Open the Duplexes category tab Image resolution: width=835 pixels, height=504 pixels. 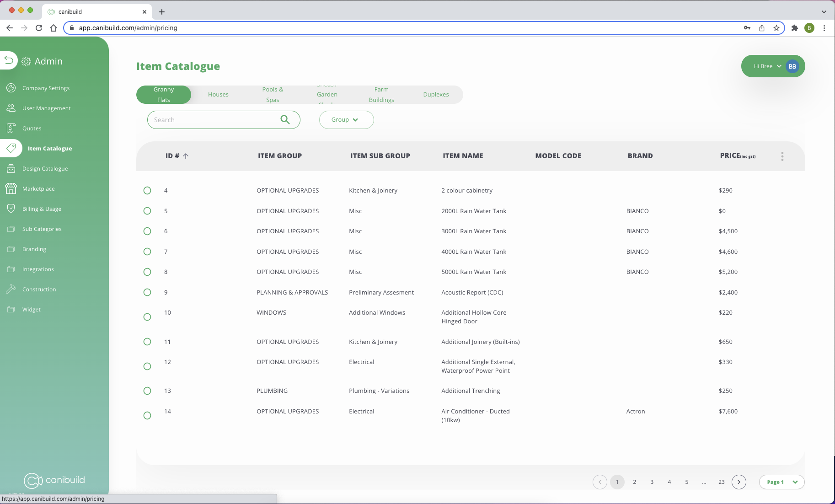[435, 94]
